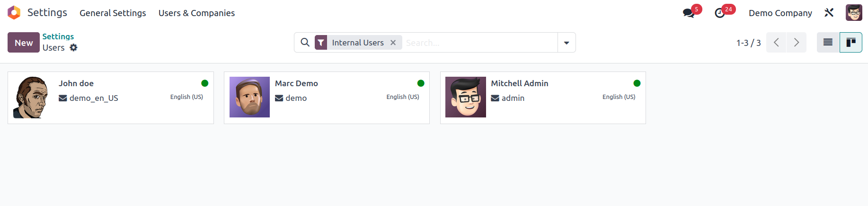The height and width of the screenshot is (206, 868).
Task: Go to Settings breadcrumb link
Action: tap(58, 36)
